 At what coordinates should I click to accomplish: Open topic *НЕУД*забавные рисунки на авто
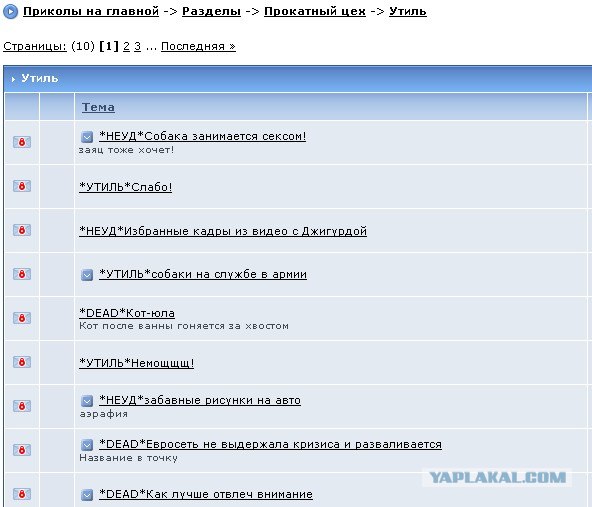tap(200, 400)
